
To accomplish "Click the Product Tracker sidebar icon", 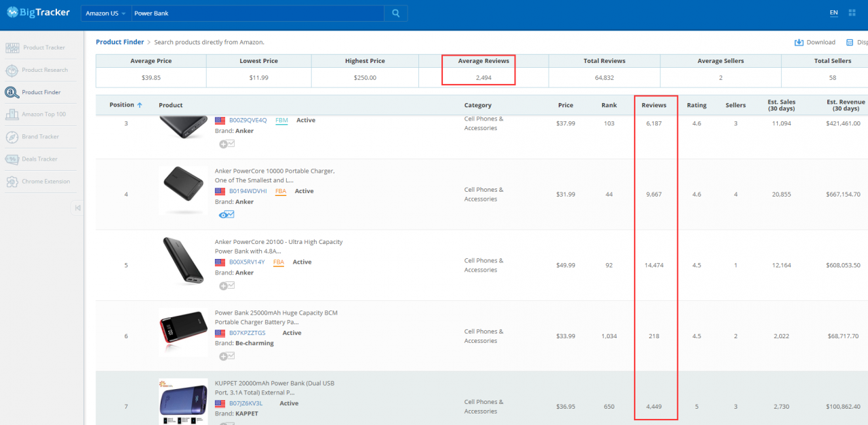I will pyautogui.click(x=12, y=47).
